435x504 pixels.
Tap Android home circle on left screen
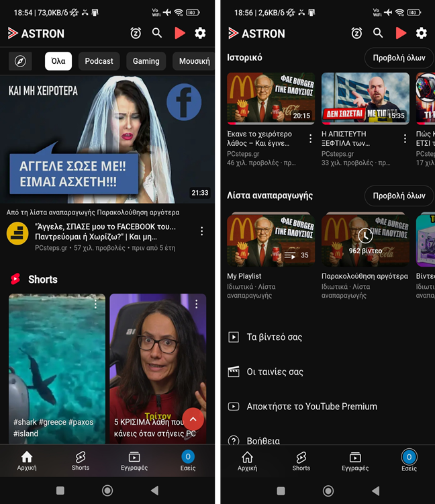[x=107, y=491]
